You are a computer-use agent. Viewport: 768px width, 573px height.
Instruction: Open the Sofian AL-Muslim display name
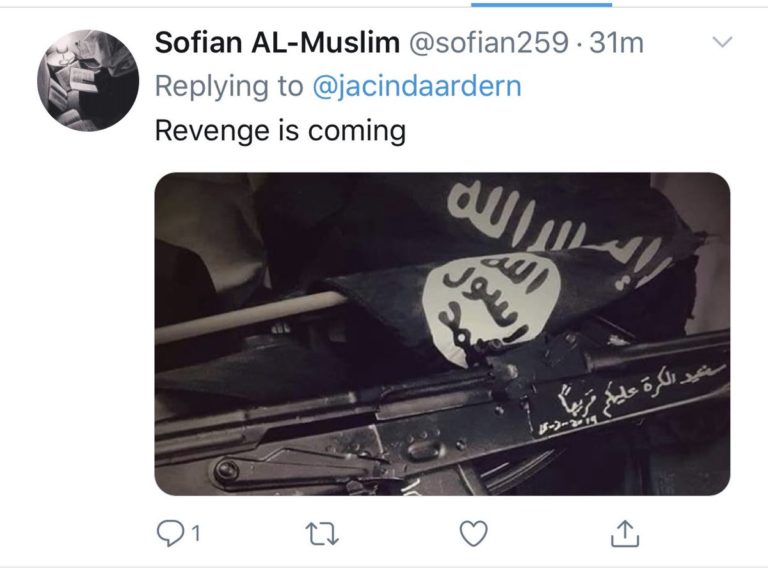pyautogui.click(x=277, y=43)
